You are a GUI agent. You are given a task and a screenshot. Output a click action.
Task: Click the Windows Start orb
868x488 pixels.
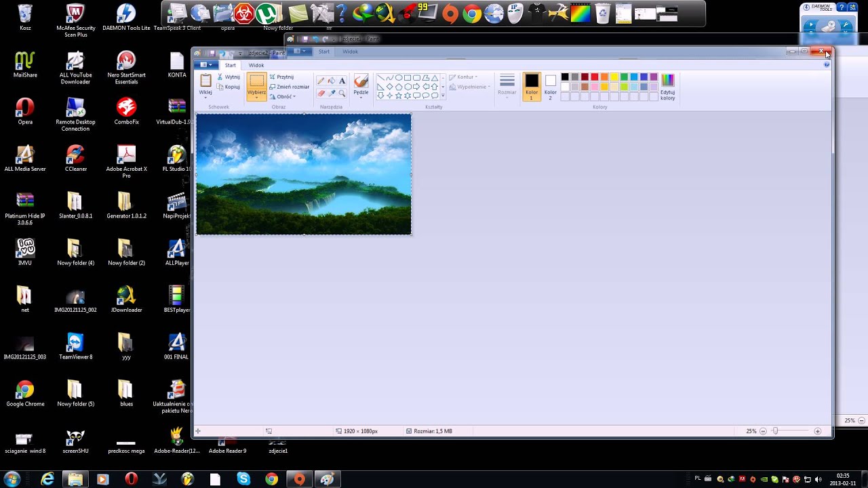coord(12,479)
